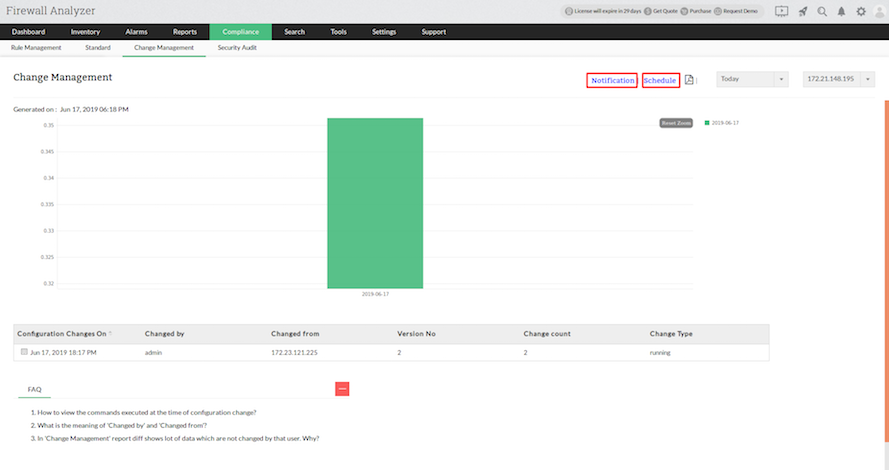
Task: Click Get Quote link
Action: (661, 11)
